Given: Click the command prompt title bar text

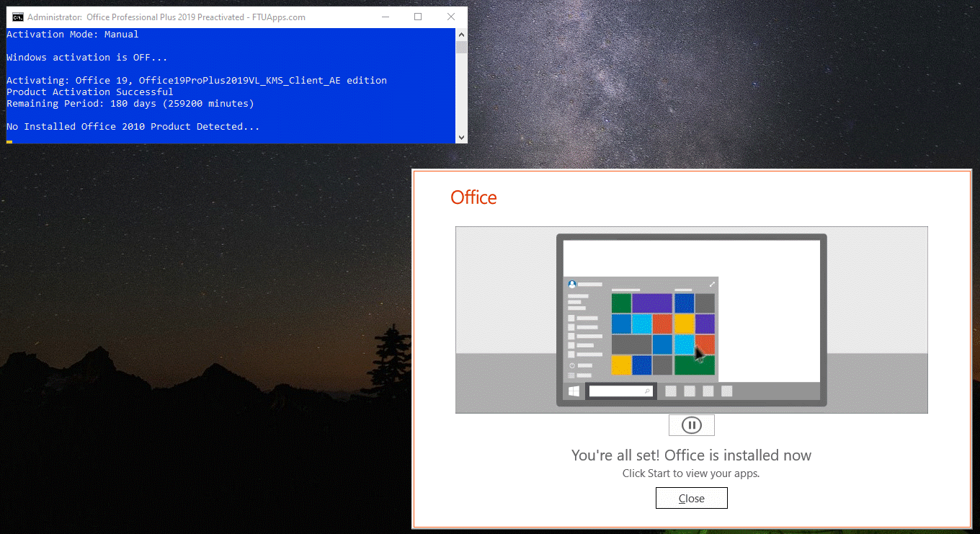Looking at the screenshot, I should pos(166,17).
